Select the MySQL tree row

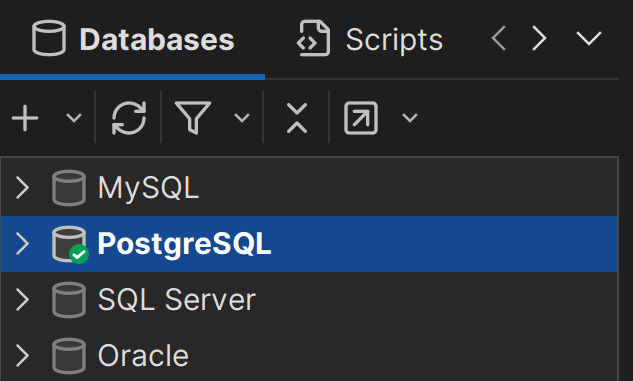tap(309, 188)
